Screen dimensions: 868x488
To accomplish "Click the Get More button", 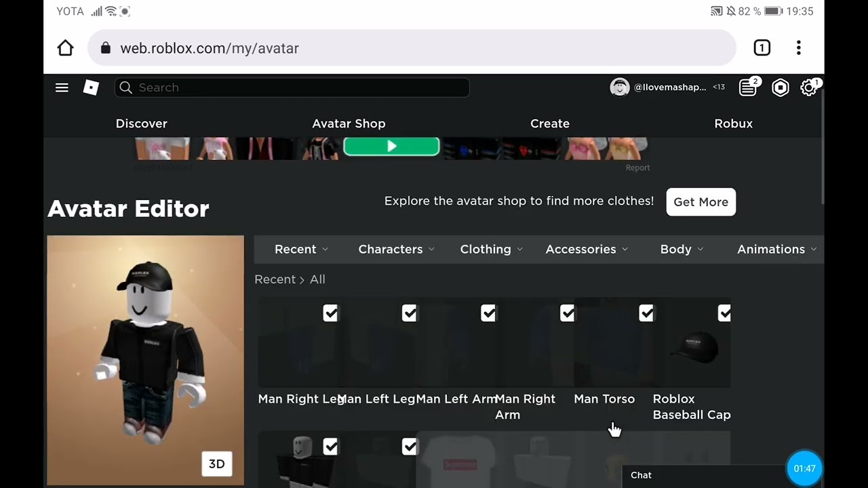I will pos(701,202).
